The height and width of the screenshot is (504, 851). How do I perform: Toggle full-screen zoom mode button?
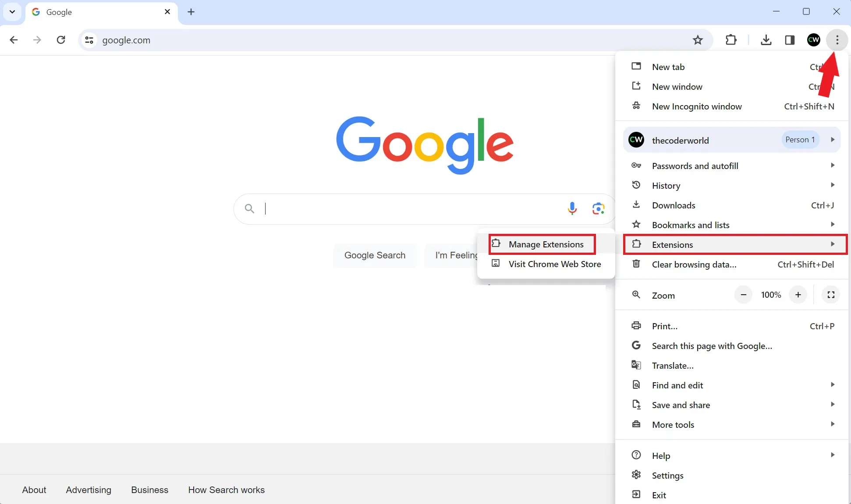point(830,295)
